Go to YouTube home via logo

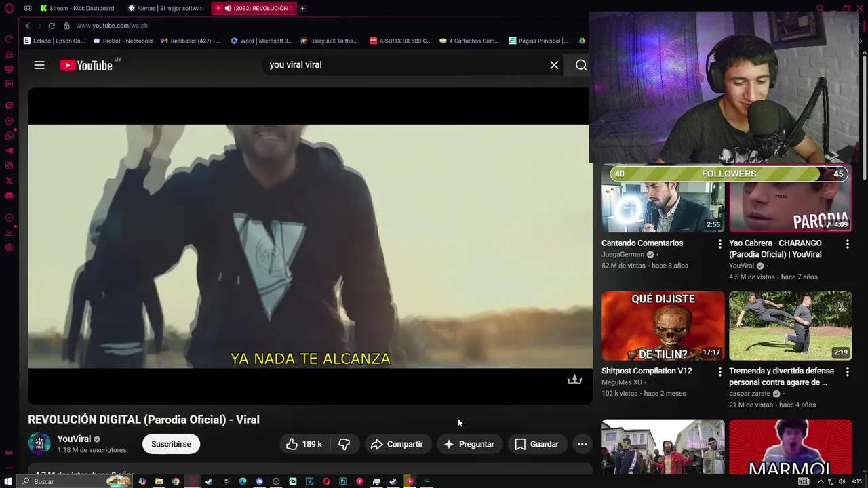[86, 65]
